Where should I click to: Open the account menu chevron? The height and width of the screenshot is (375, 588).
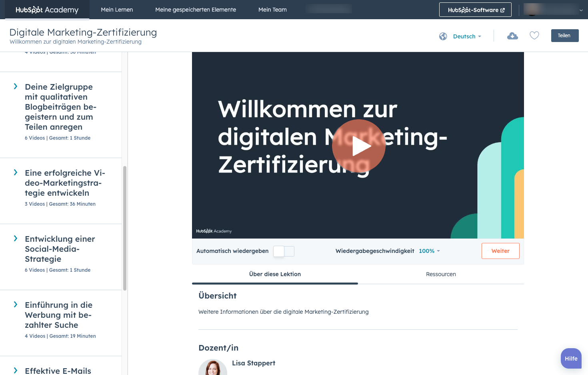pyautogui.click(x=581, y=10)
